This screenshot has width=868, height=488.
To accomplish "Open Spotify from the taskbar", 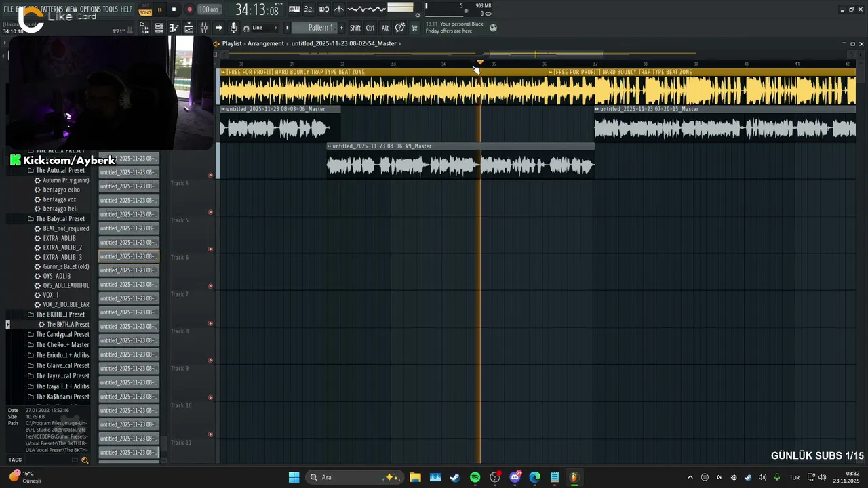I will [x=475, y=477].
